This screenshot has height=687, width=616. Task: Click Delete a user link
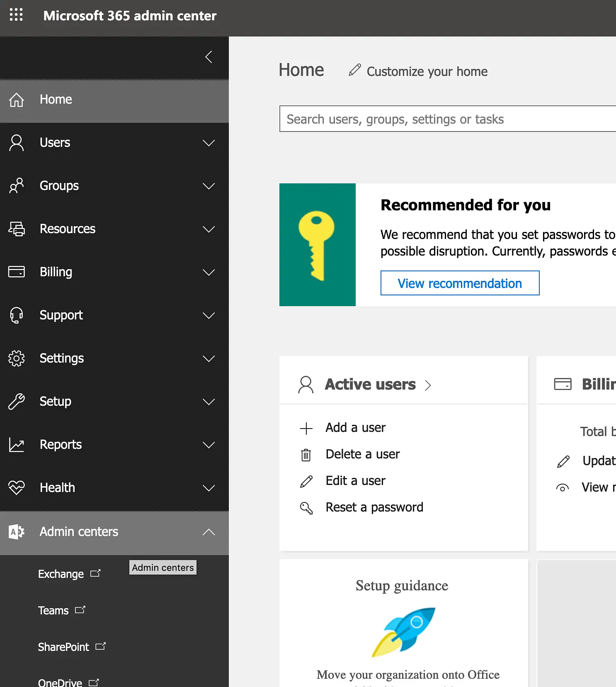tap(363, 454)
